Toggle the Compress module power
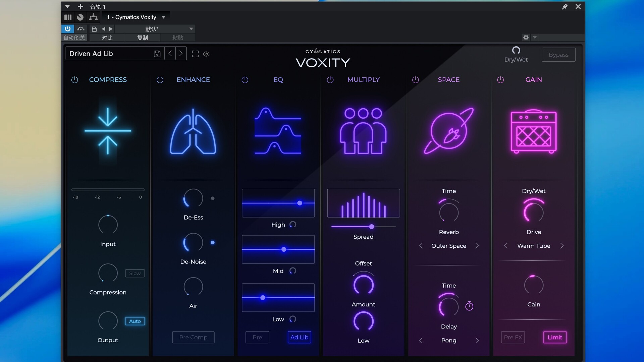 click(x=74, y=80)
